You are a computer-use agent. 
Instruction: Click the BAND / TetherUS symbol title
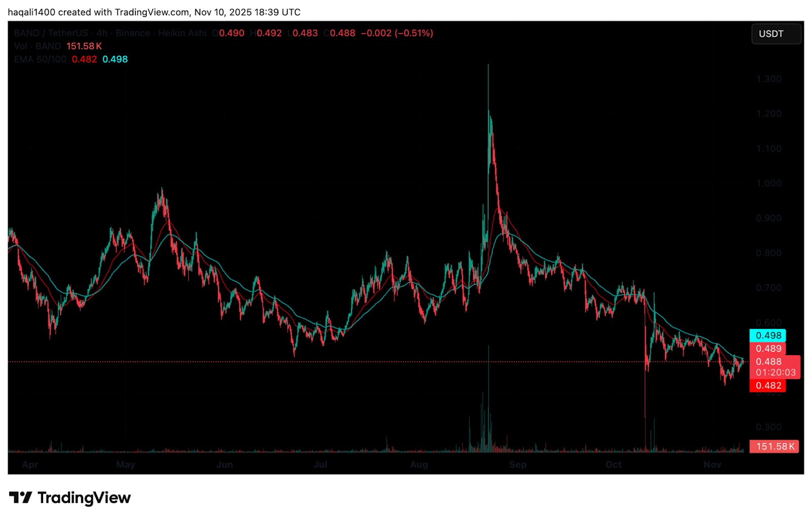click(51, 33)
